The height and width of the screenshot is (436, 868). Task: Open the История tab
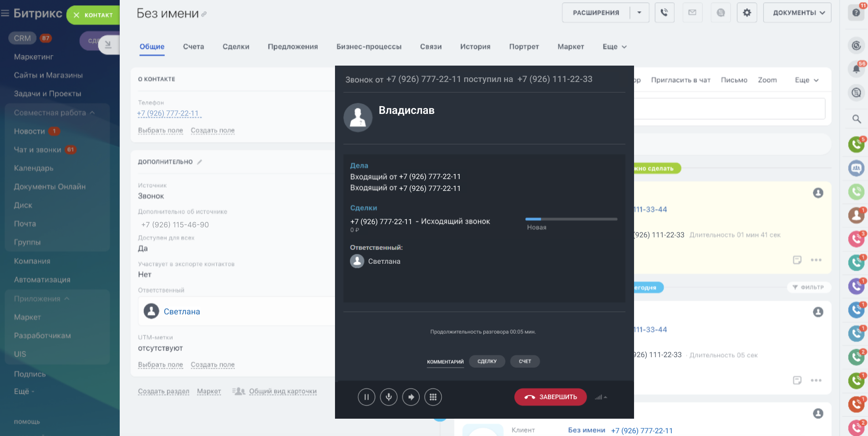[475, 46]
